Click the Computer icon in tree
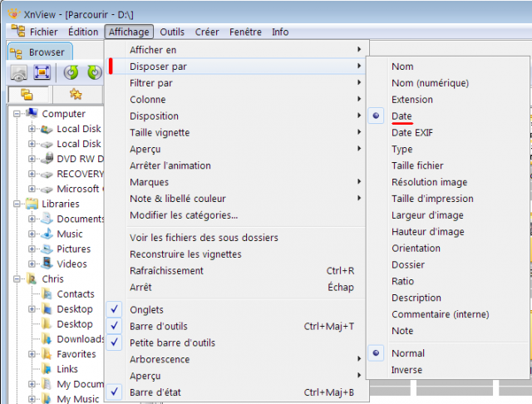The image size is (532, 404). (x=32, y=113)
